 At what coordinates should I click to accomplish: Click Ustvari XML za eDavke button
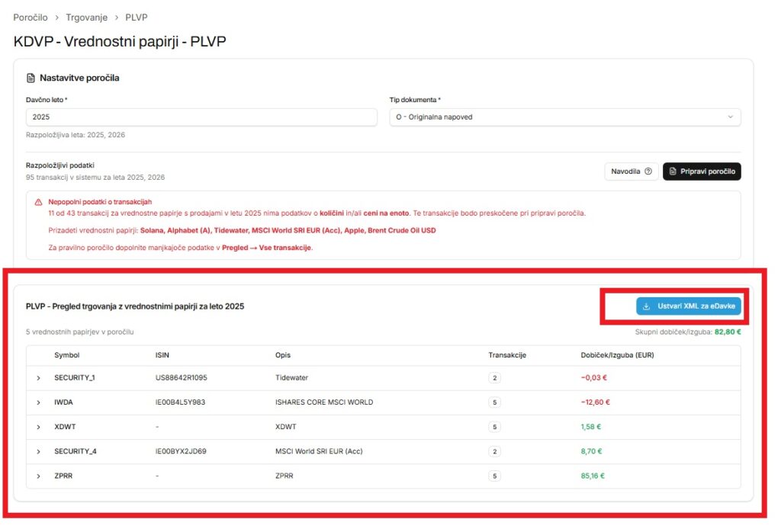(689, 306)
